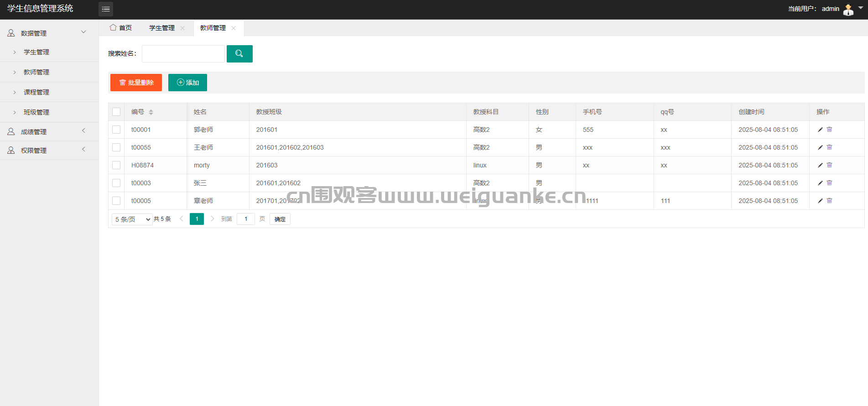
Task: Click the 共 5 条 total count text
Action: (x=162, y=219)
